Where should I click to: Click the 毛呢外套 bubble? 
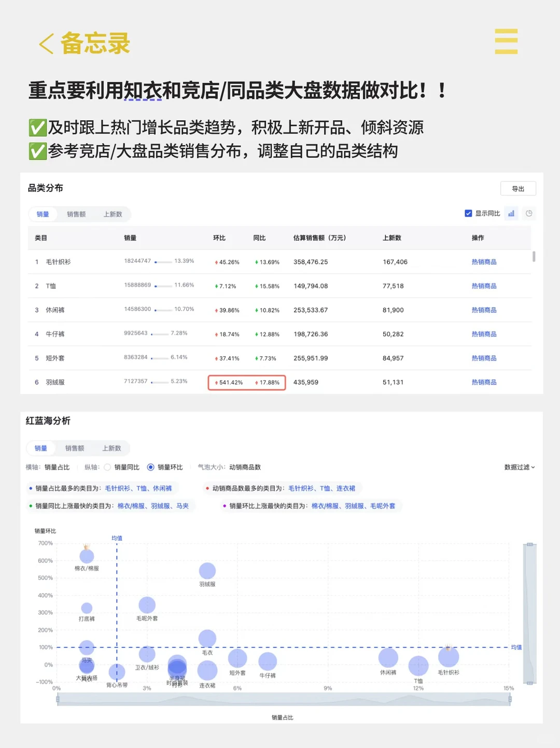pos(147,605)
